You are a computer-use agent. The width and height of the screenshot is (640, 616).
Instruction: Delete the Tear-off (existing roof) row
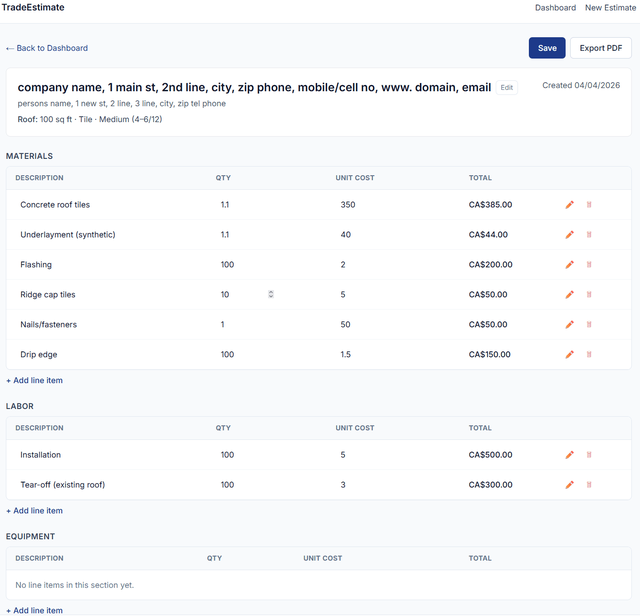[x=589, y=485]
